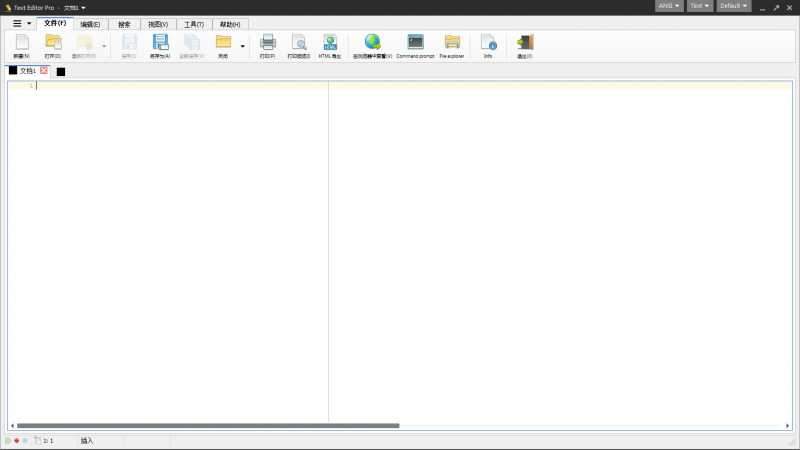Switch to the 搜索 ribbon tab
This screenshot has width=800, height=450.
coord(124,24)
